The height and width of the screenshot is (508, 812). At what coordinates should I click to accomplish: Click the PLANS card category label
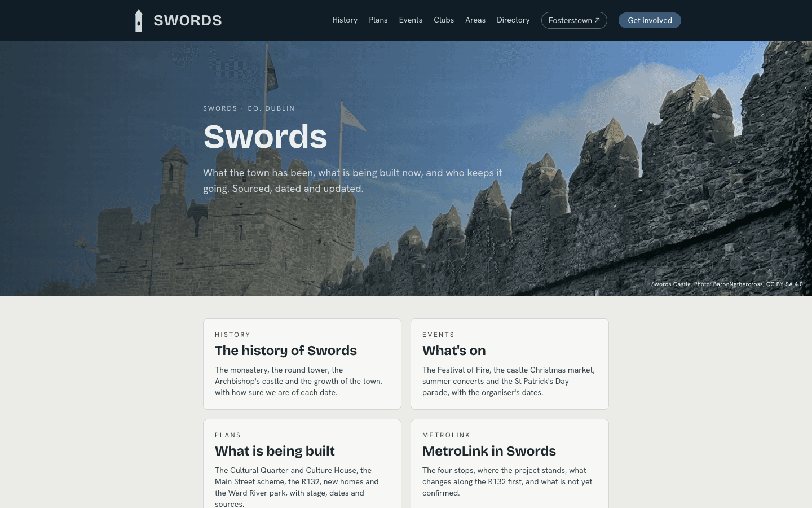coord(228,435)
